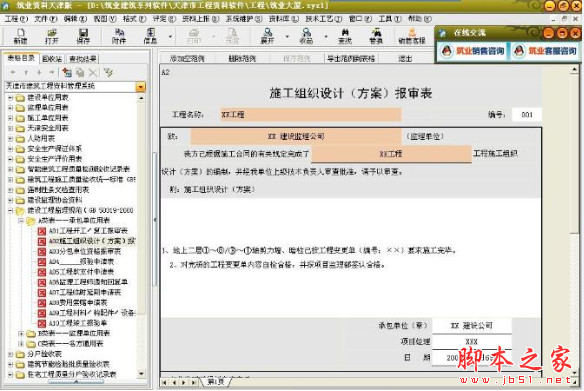Click the right arrow in tree toolbar
The image size is (584, 391).
(x=52, y=72)
